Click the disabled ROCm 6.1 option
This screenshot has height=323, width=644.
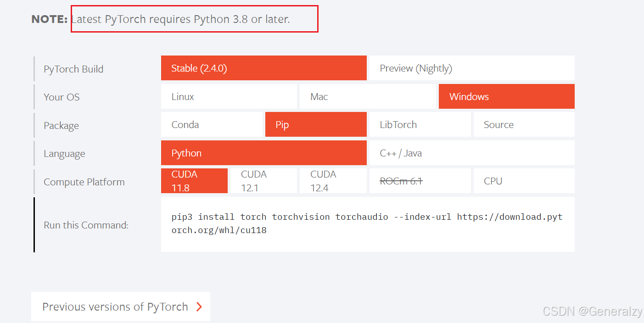(x=420, y=181)
